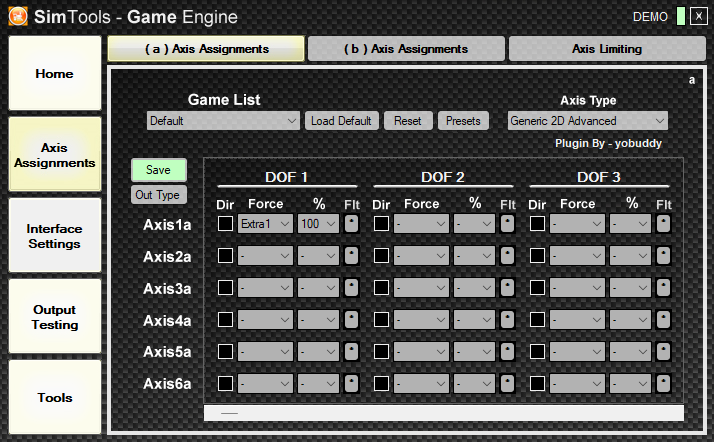Image resolution: width=714 pixels, height=442 pixels.
Task: Open Axis2a DOF 1 filter button
Action: coord(351,255)
